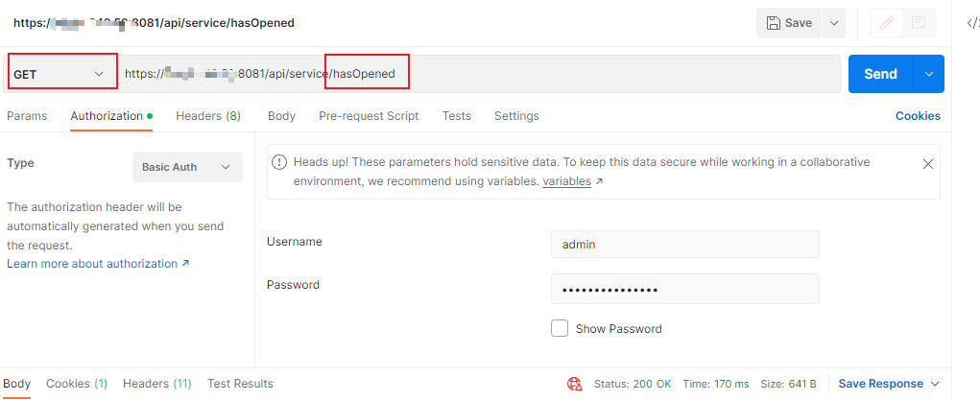Follow the Learn more about authorization link
The height and width of the screenshot is (401, 980).
[x=98, y=264]
